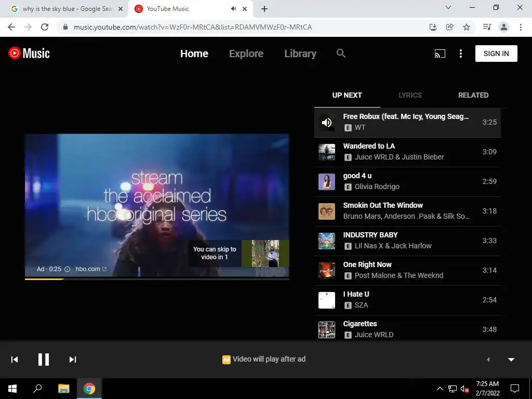Select the Free Robux now-playing thumbnail
532x399 pixels.
(x=327, y=123)
